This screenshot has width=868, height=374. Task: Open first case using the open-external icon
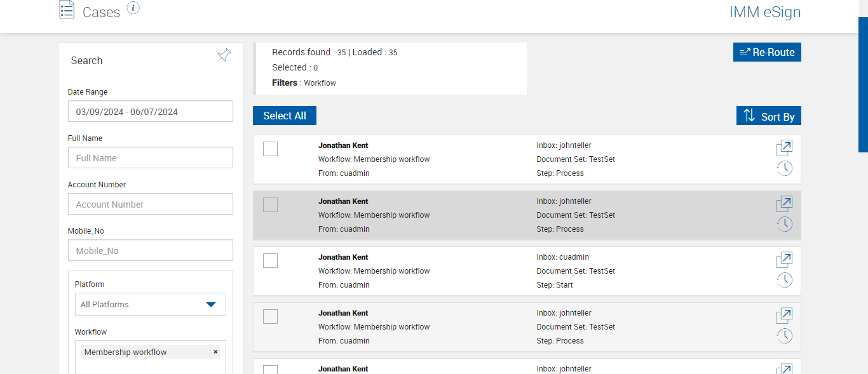click(x=784, y=148)
